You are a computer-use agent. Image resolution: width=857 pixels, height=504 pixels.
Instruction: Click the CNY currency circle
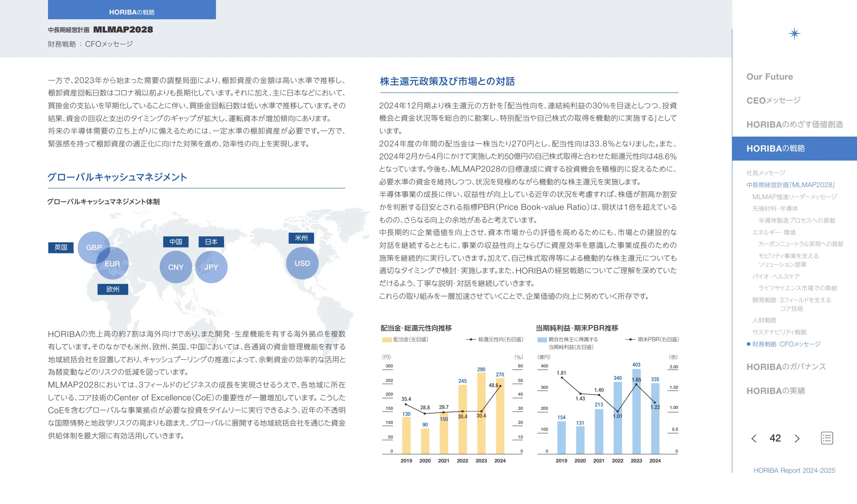(176, 267)
